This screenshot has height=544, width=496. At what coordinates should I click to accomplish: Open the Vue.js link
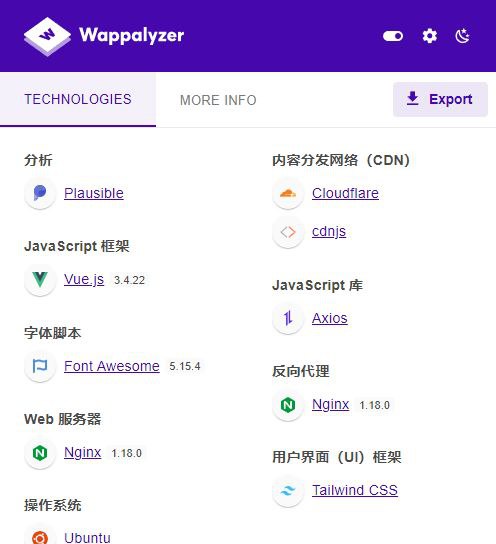[84, 279]
